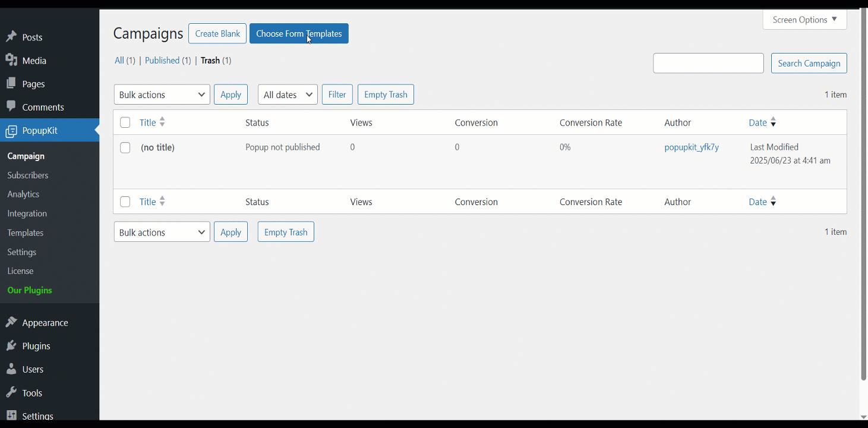This screenshot has width=868, height=428.
Task: Open Posts via its pin icon
Action: (11, 37)
